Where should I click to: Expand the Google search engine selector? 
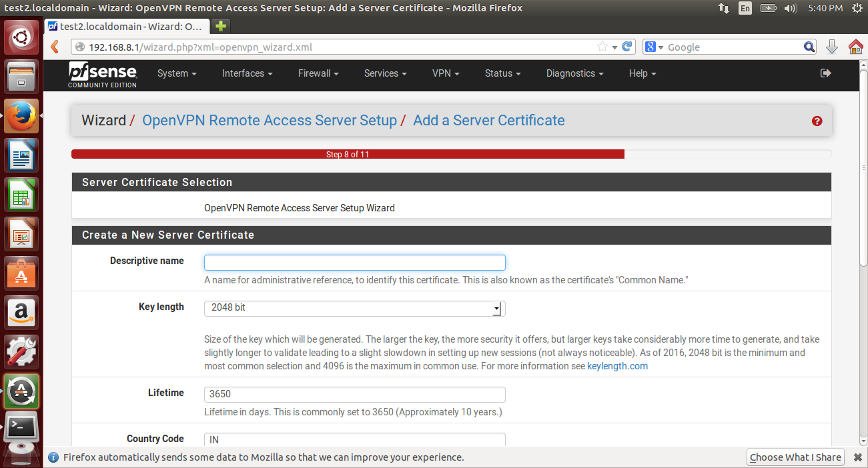coord(655,47)
